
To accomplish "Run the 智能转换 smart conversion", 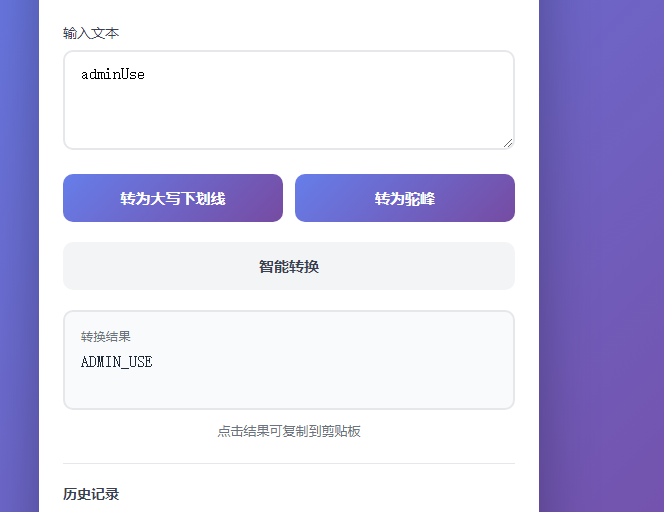I will 289,266.
